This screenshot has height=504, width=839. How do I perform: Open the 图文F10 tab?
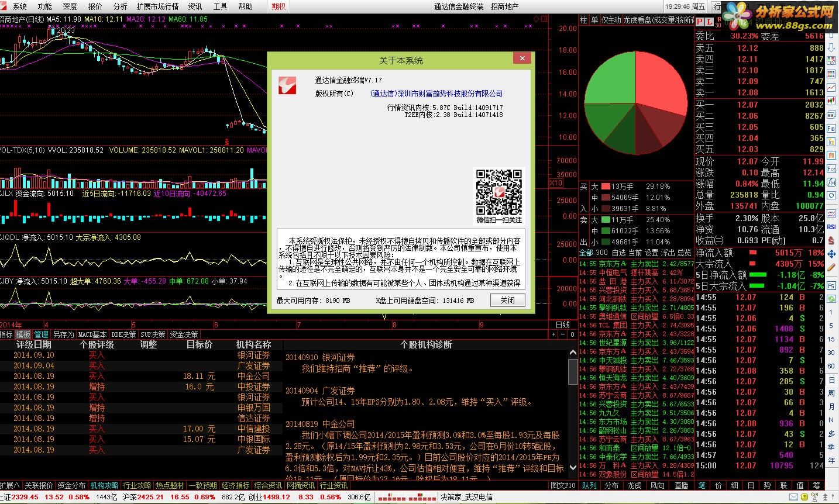point(563,485)
